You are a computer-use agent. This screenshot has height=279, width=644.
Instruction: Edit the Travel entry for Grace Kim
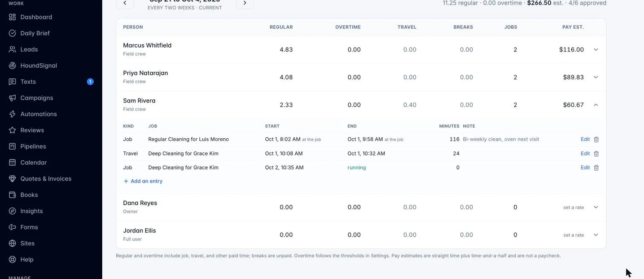(x=585, y=154)
